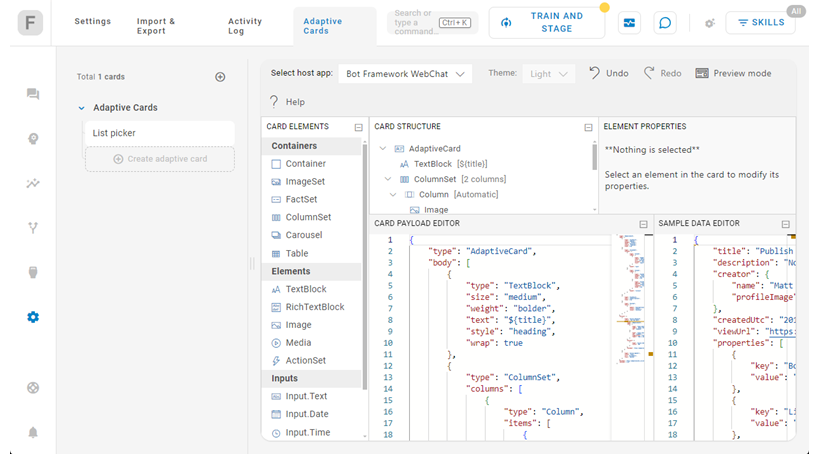Viewport: 819px width, 458px height.
Task: Click the add card plus icon
Action: [x=220, y=77]
